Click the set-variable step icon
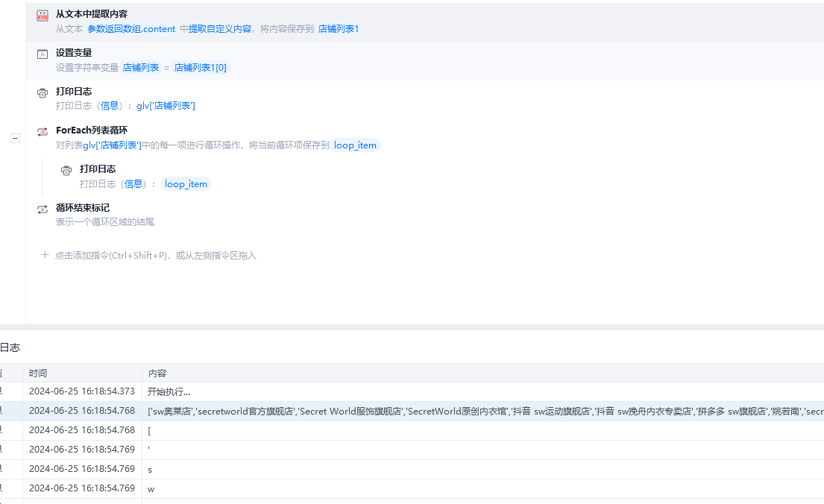This screenshot has width=824, height=504. pyautogui.click(x=43, y=54)
